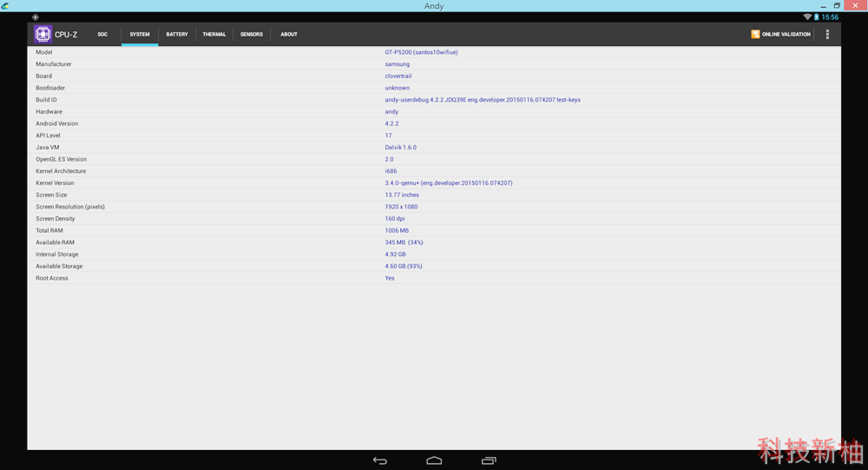The height and width of the screenshot is (470, 868).
Task: Click the Android Version value 4.2.2
Action: pyautogui.click(x=391, y=123)
